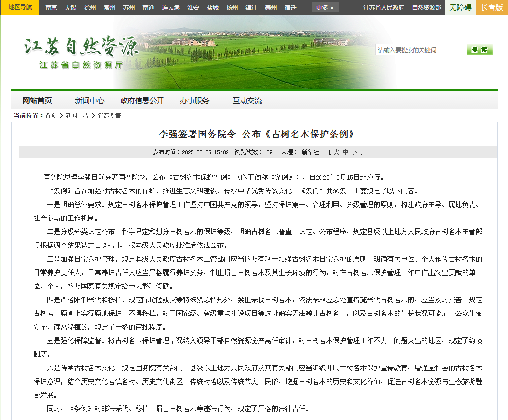Go to the 镇江 city site
This screenshot has width=508, height=420.
click(x=251, y=7)
